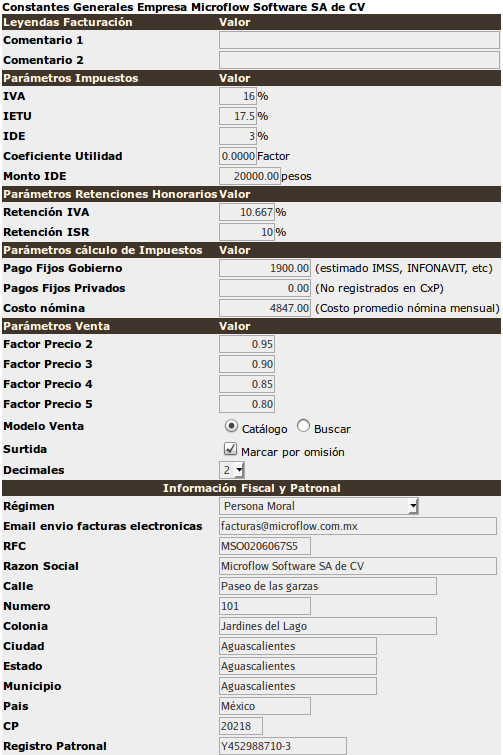This screenshot has height=755, width=503.
Task: Click the Colonia Jardines del Lago field
Action: [328, 626]
